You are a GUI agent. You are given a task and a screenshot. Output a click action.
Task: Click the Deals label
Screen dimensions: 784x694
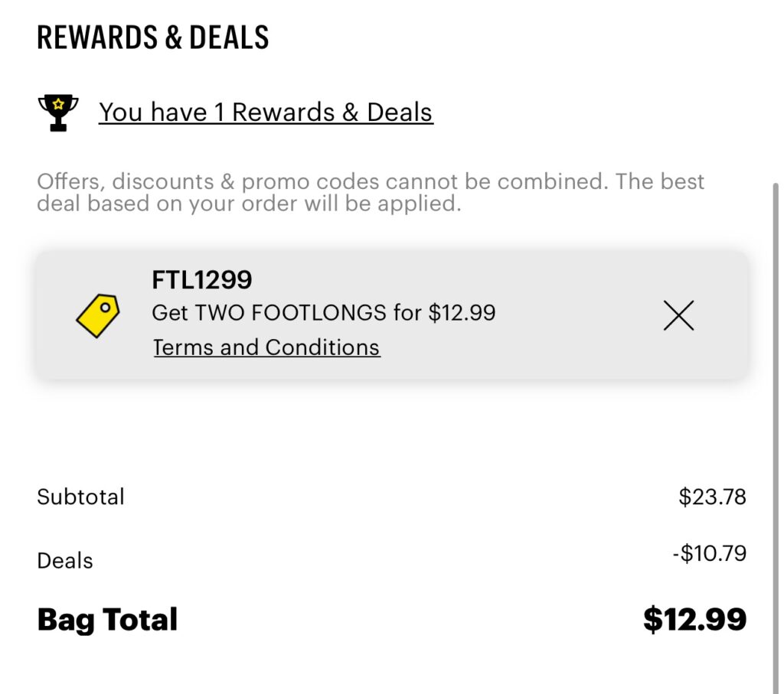coord(65,561)
